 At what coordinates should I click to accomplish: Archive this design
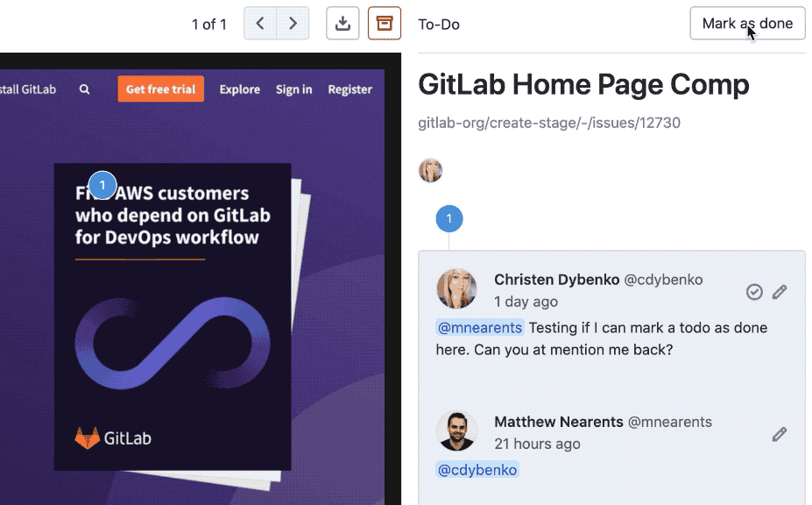point(385,24)
